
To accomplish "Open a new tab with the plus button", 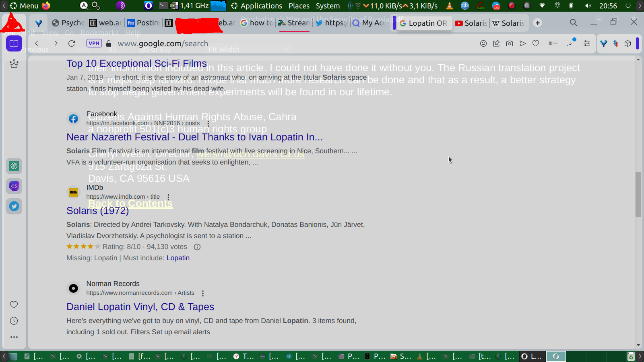I will coord(538,23).
